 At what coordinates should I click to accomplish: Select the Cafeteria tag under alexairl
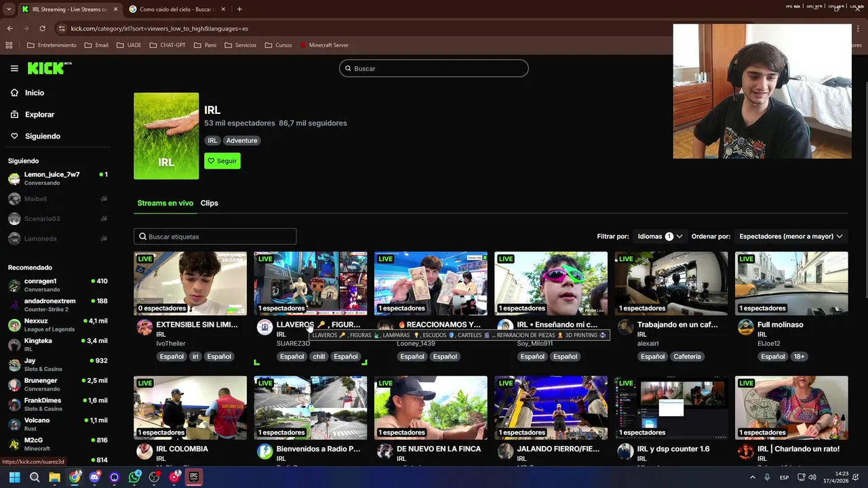click(687, 357)
